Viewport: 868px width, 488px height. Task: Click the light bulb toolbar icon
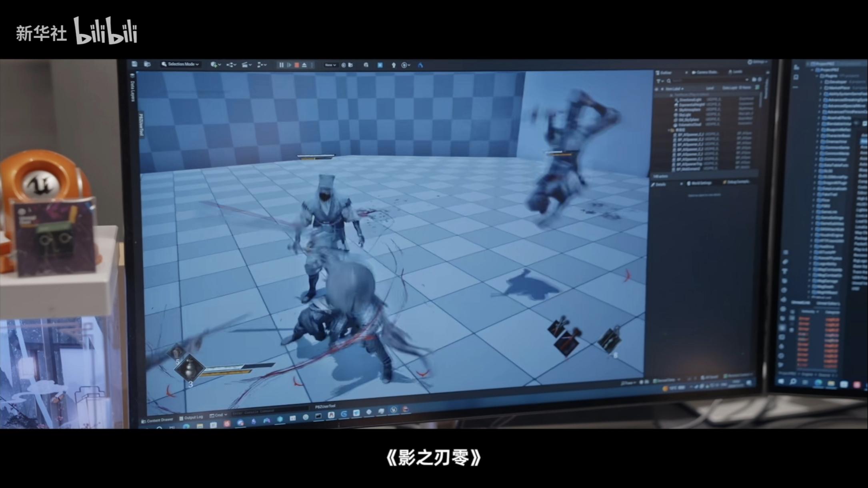pyautogui.click(x=394, y=65)
